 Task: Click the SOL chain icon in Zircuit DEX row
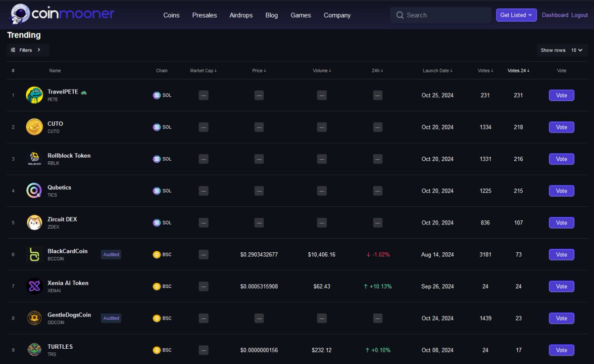(x=156, y=223)
